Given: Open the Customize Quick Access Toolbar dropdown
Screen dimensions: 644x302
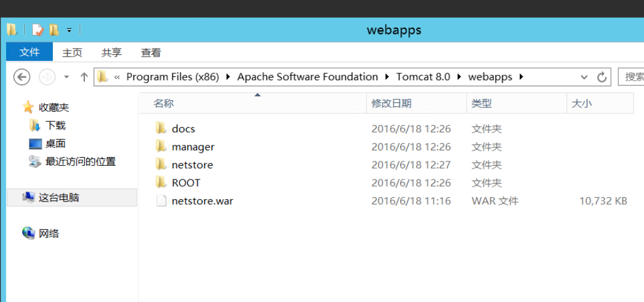Looking at the screenshot, I should click(70, 30).
